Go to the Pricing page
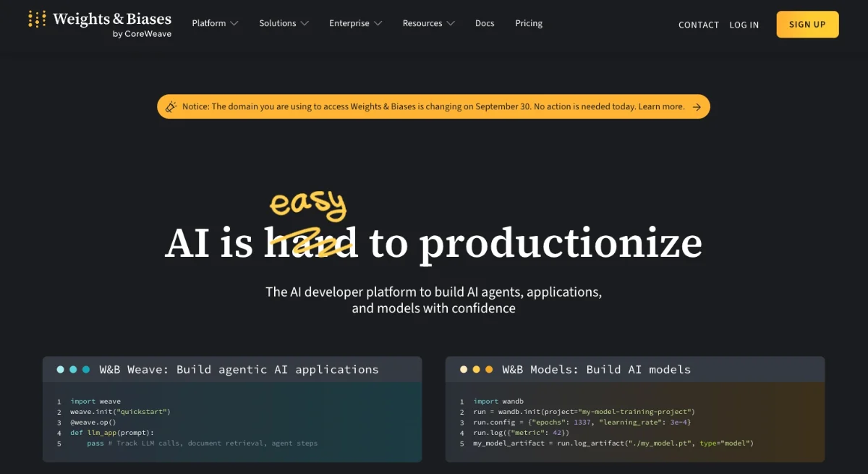 point(529,23)
